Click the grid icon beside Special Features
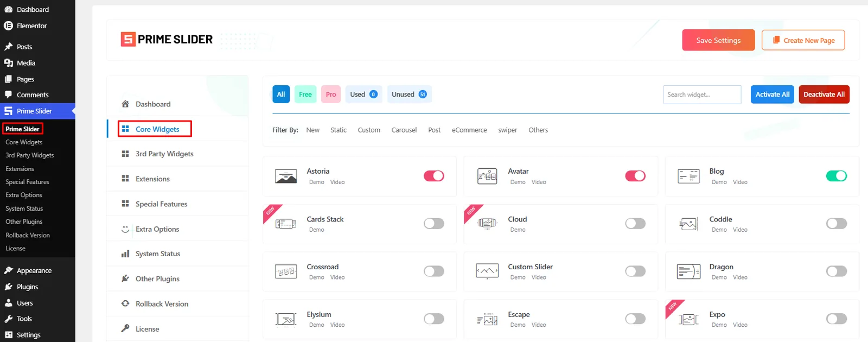Image resolution: width=868 pixels, height=342 pixels. [125, 204]
